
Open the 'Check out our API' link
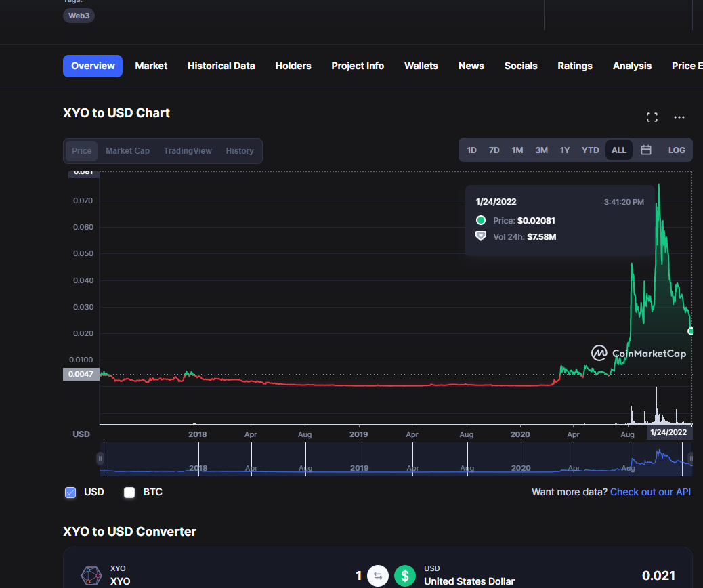point(650,492)
